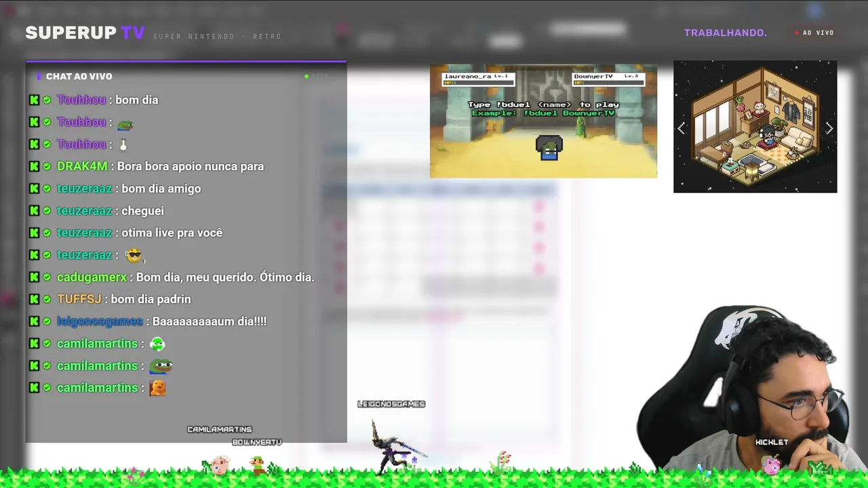Click the green status dot in chat header

tap(307, 77)
